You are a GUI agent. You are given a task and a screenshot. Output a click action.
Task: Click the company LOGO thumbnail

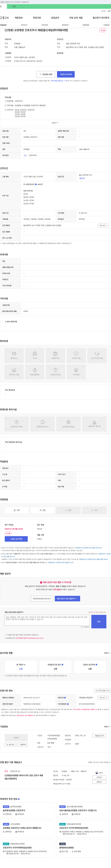tap(16, 738)
